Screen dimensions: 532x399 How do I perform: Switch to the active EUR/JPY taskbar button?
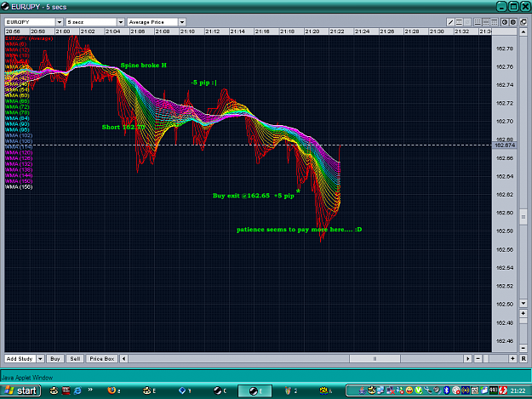(x=255, y=390)
